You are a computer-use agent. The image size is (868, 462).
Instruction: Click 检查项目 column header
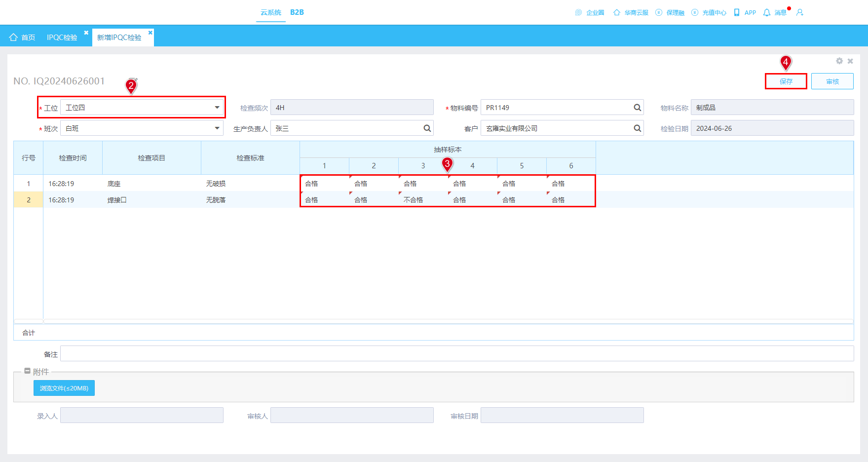click(x=151, y=158)
